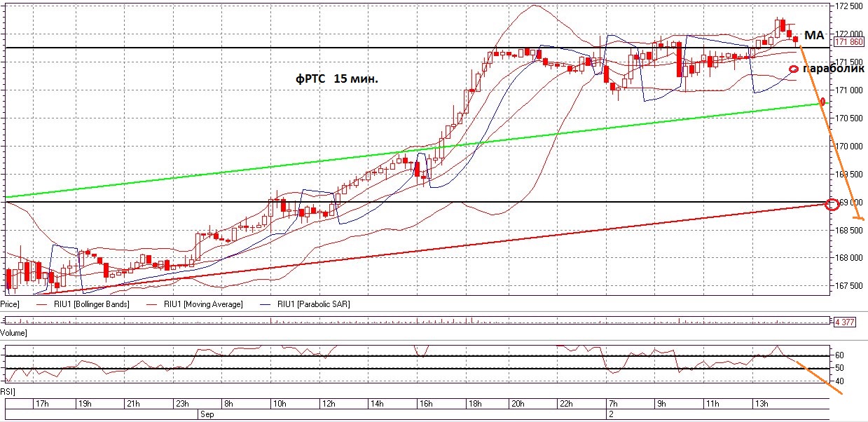Select the RIU1 [Moving Average] legend label

tap(203, 304)
